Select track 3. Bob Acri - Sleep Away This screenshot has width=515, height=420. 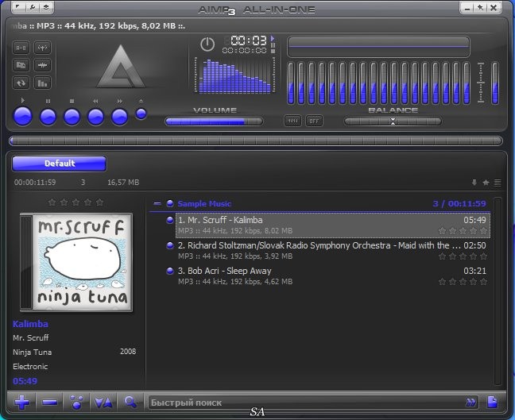[x=332, y=276]
